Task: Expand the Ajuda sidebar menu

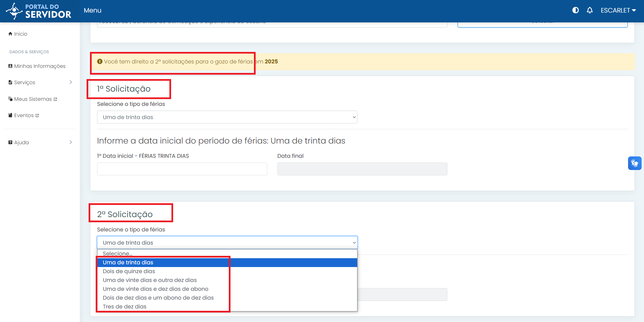Action: coord(40,142)
